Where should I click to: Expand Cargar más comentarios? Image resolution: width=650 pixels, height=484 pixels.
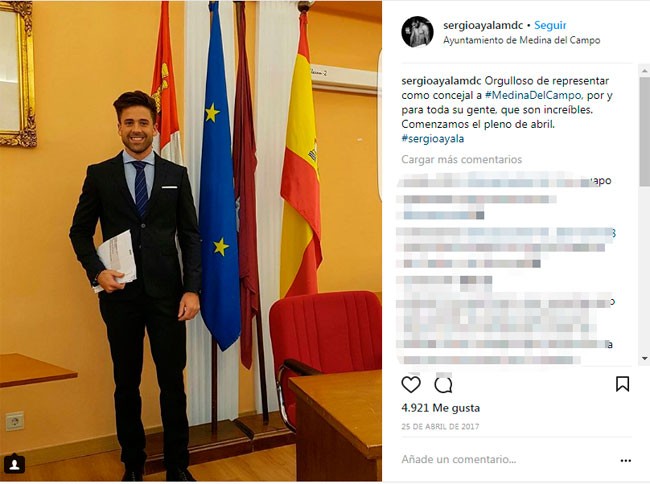click(461, 159)
